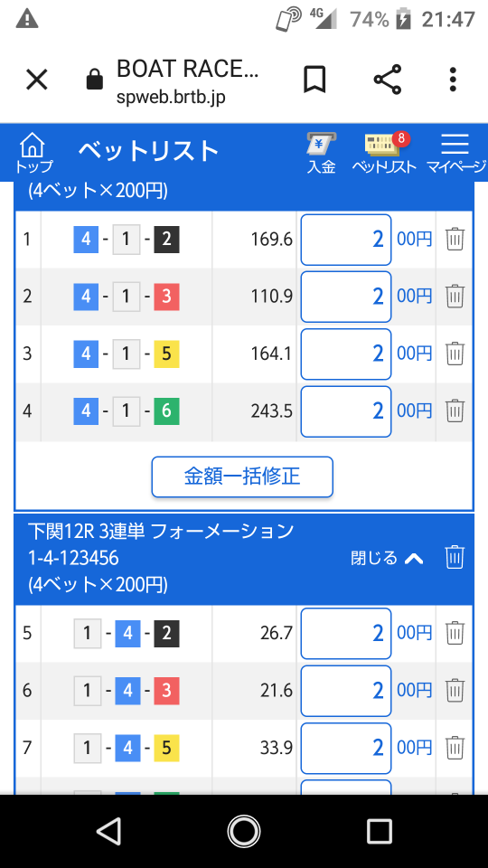
Task: Delete the 4-1-6 bet row
Action: point(455,410)
